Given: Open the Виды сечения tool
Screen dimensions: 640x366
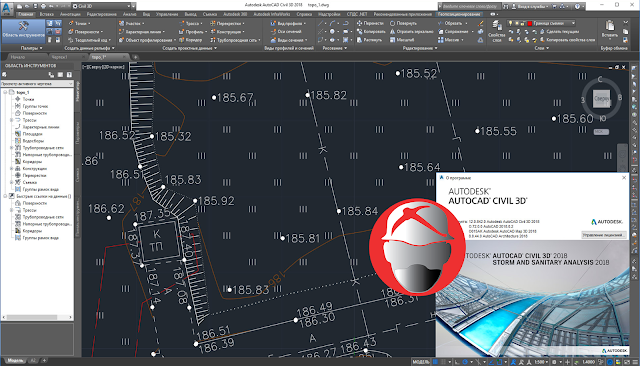Looking at the screenshot, I should [289, 40].
